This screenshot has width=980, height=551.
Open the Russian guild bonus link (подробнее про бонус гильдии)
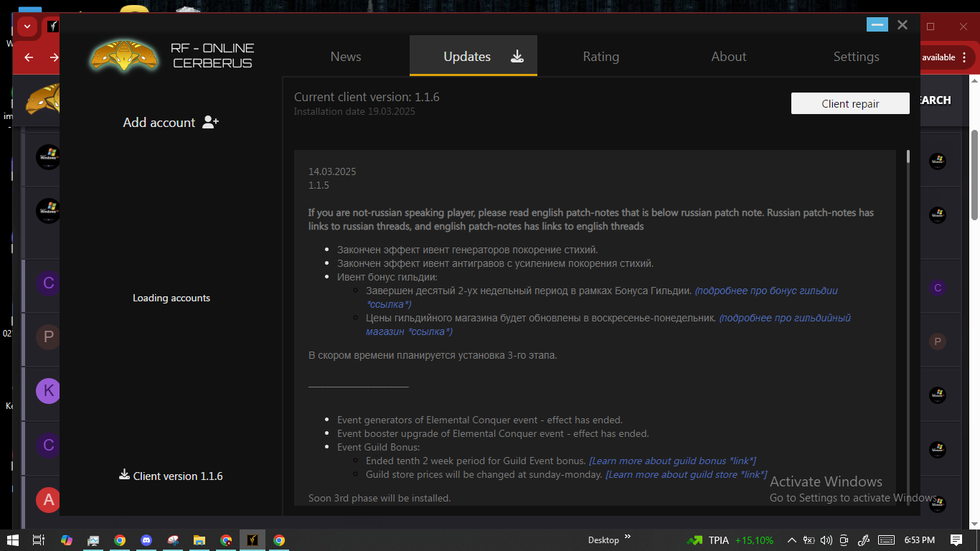[602, 297]
